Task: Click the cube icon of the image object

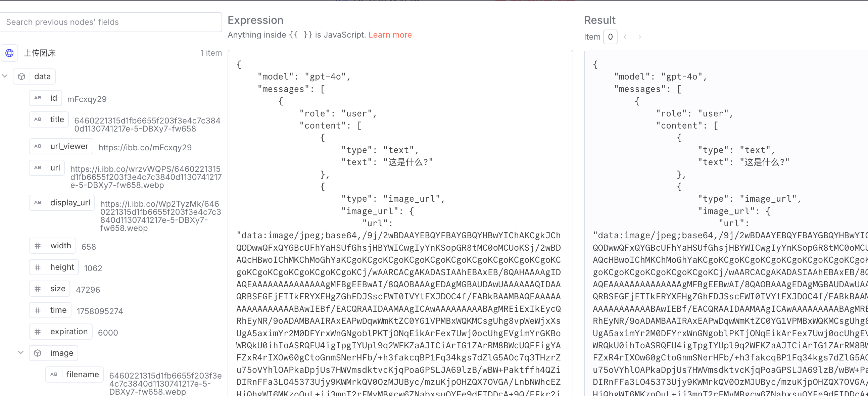Action: [x=38, y=353]
